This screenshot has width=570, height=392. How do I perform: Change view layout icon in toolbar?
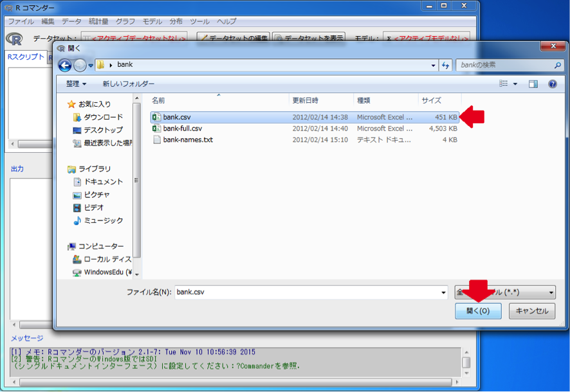504,84
